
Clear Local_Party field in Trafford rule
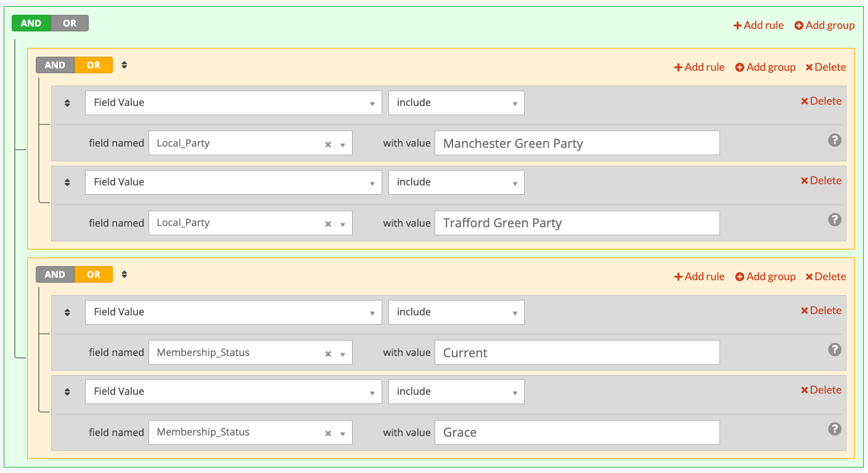coord(328,224)
